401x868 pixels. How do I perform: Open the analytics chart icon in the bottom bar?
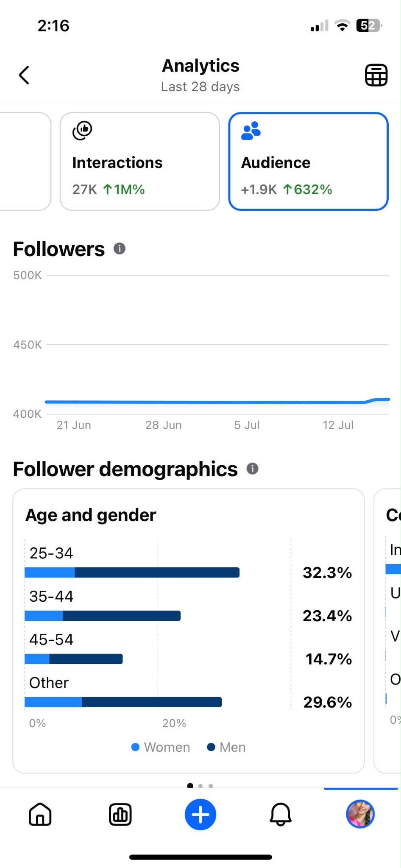pyautogui.click(x=120, y=814)
